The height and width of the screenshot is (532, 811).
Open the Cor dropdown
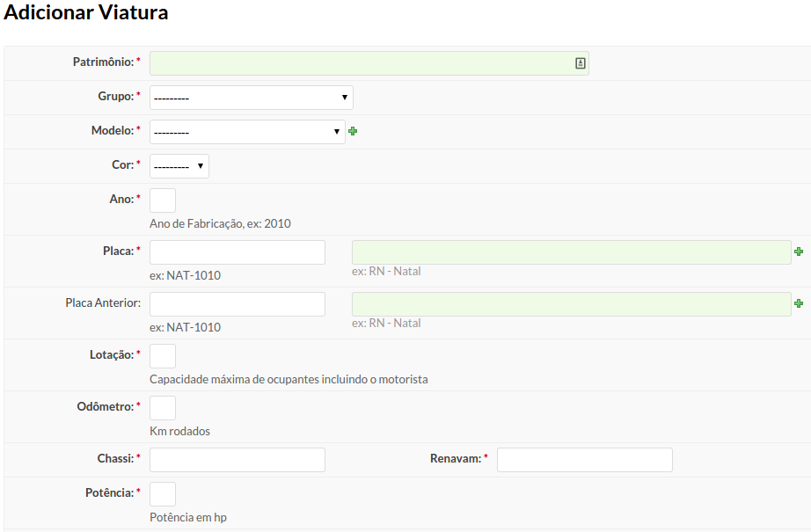pos(179,166)
